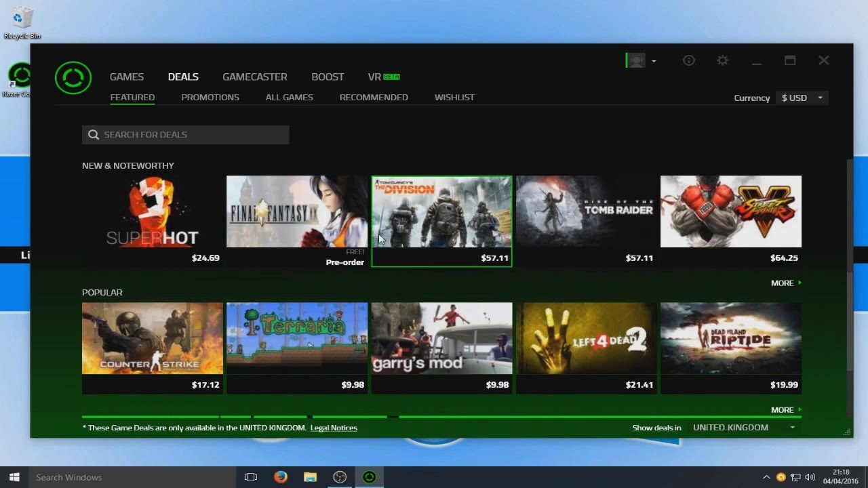868x488 pixels.
Task: Click the volume icon in system tray
Action: click(x=810, y=477)
